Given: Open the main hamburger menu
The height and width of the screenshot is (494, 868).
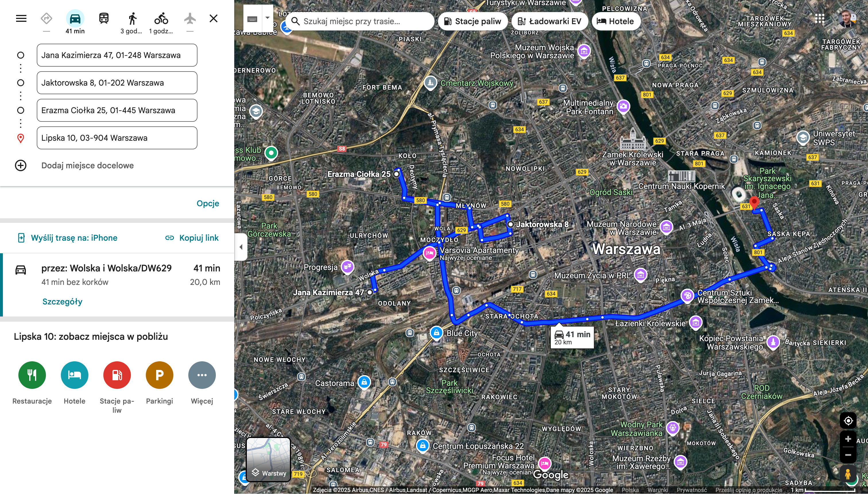Looking at the screenshot, I should (21, 18).
